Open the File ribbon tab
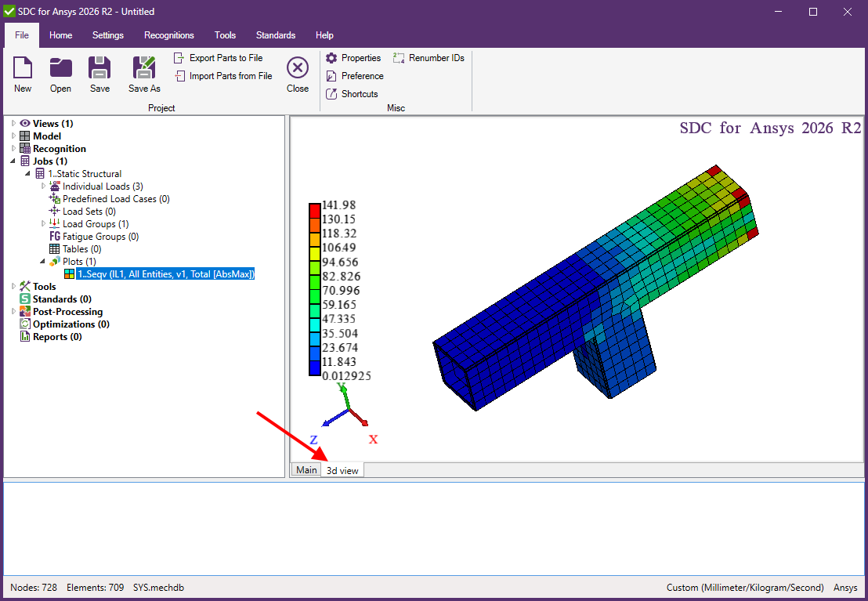The image size is (868, 601). click(x=22, y=35)
